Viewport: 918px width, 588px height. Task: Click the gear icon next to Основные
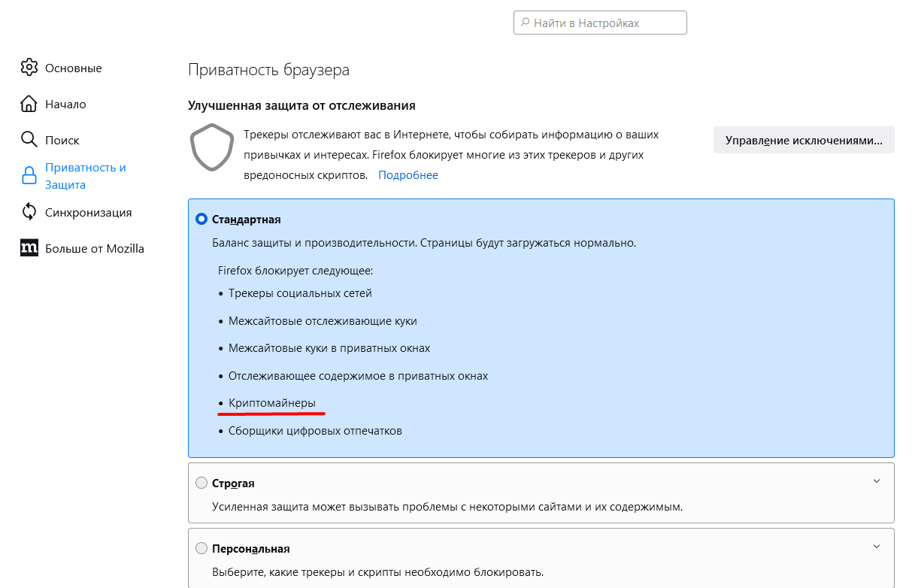point(29,68)
